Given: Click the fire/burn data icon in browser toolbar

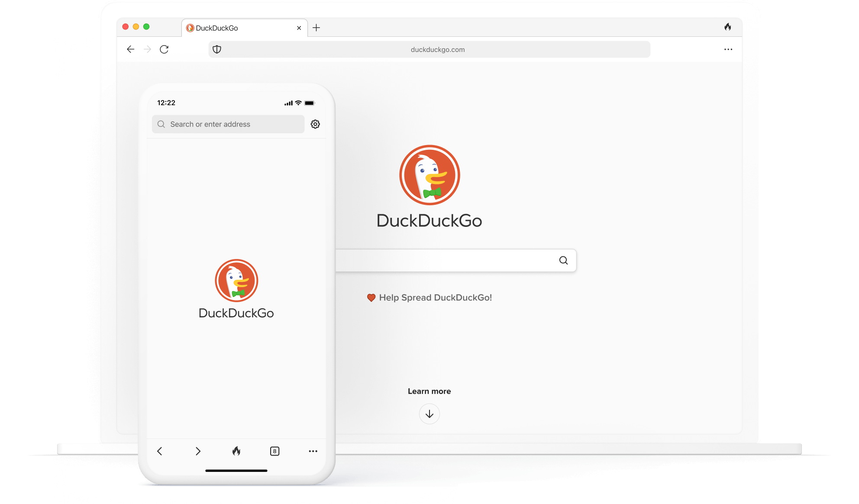Looking at the screenshot, I should [728, 27].
